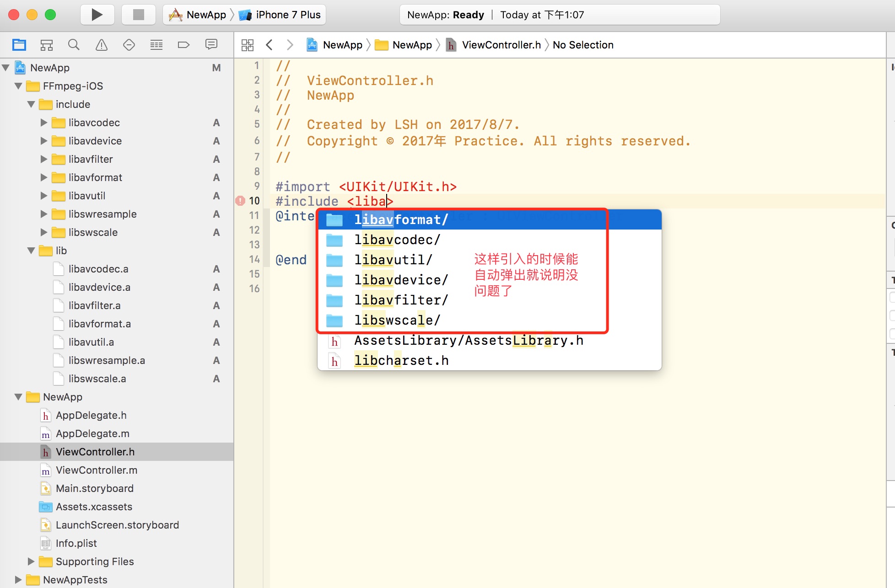
Task: Open Main.storyboard in the navigator
Action: [94, 488]
